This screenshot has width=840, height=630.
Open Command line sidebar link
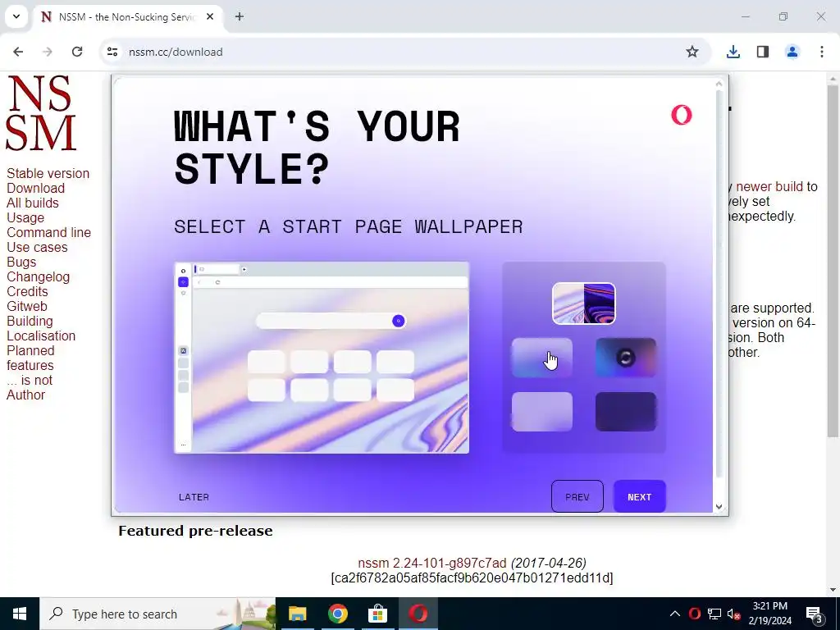pos(48,232)
